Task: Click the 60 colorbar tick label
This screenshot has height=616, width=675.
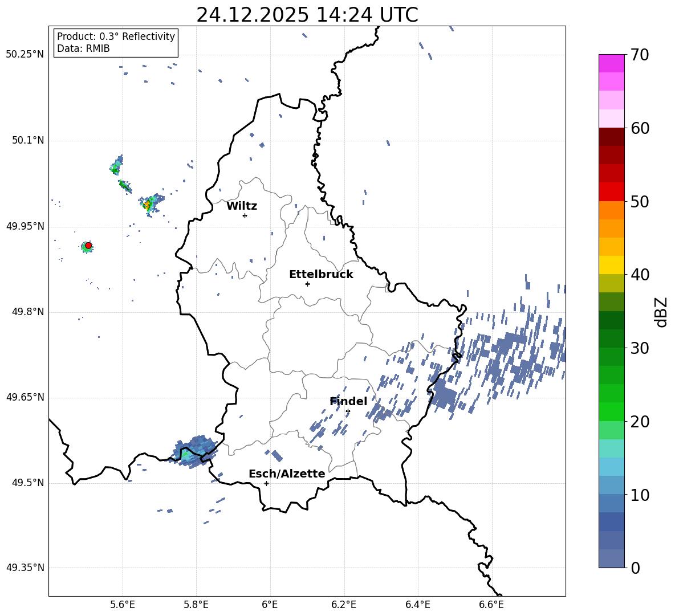Action: tap(639, 128)
